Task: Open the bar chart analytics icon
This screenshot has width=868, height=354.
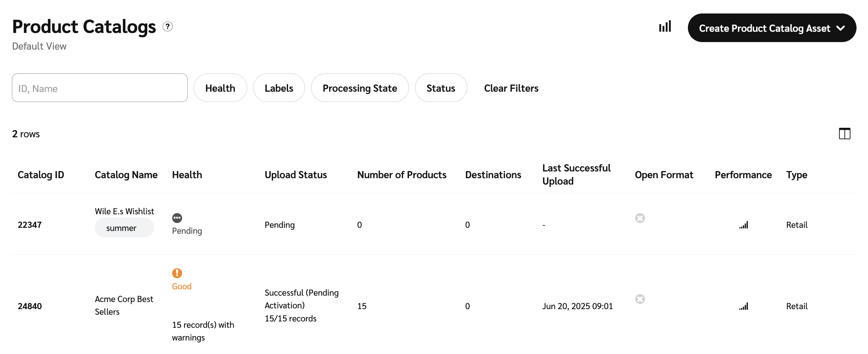Action: (x=665, y=27)
